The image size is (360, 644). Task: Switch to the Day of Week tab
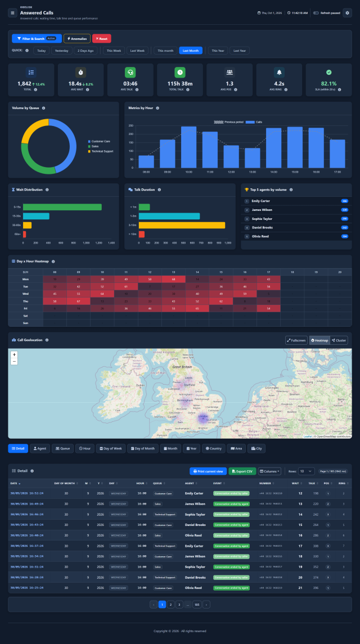click(x=111, y=448)
